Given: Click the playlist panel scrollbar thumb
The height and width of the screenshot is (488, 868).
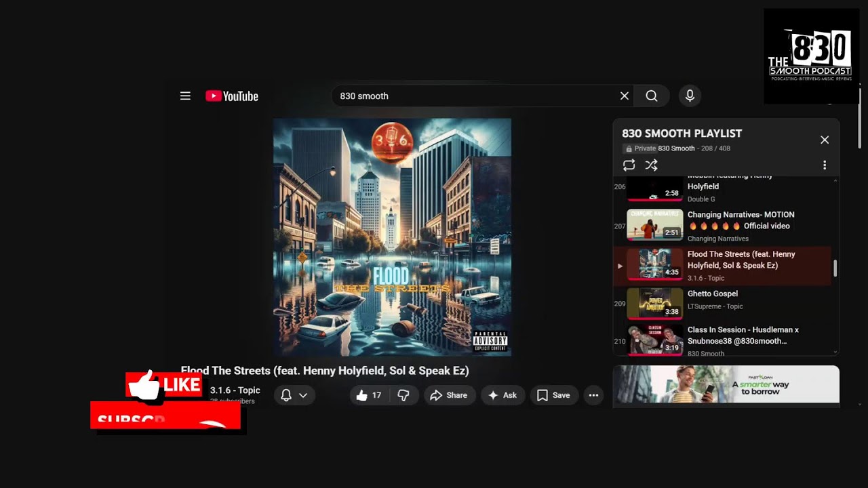Looking at the screenshot, I should pos(835,268).
